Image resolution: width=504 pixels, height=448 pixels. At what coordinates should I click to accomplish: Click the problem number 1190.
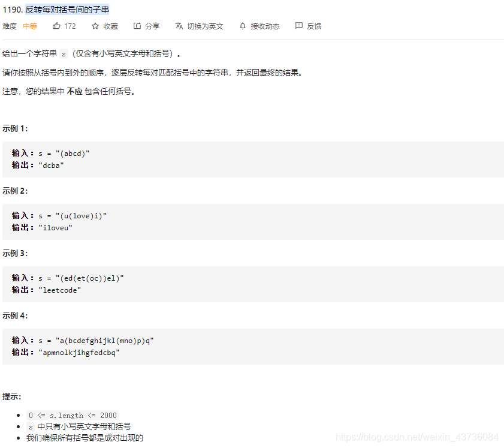point(13,10)
